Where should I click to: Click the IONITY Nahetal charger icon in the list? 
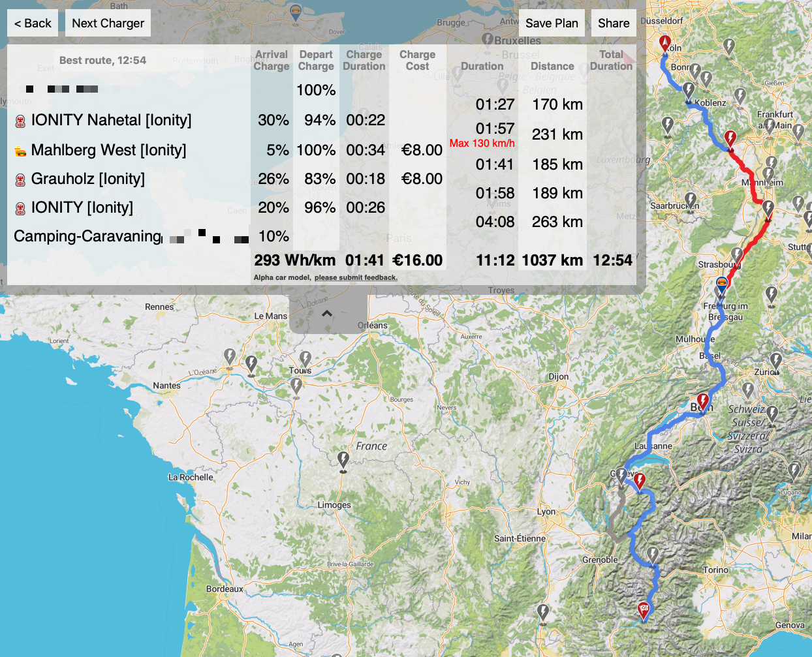(x=20, y=121)
